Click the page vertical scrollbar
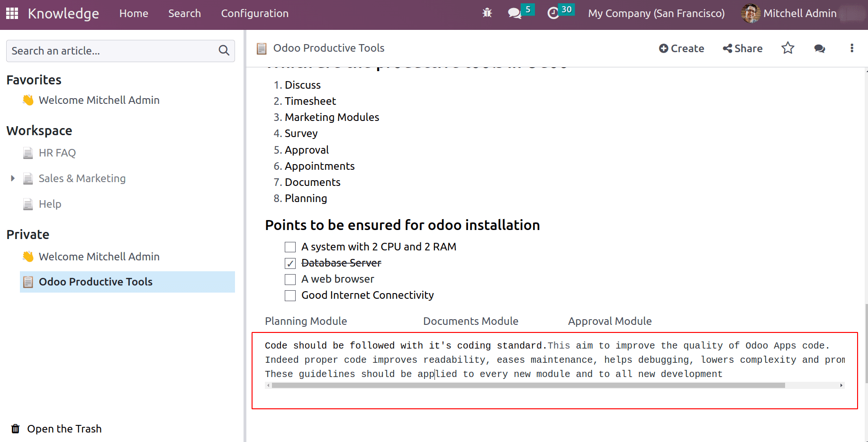Viewport: 868px width, 442px height. point(866,344)
